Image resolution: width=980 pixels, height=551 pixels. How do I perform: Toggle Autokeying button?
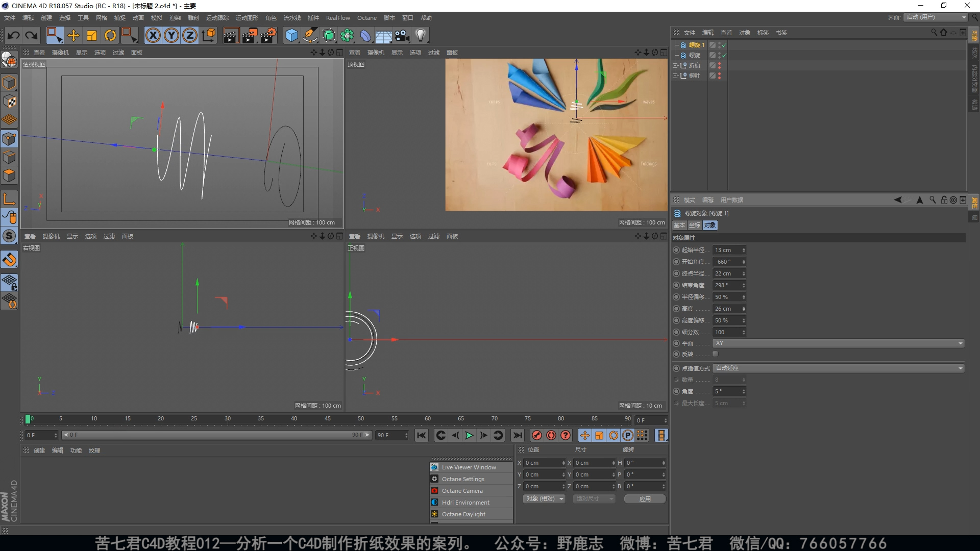coord(551,435)
